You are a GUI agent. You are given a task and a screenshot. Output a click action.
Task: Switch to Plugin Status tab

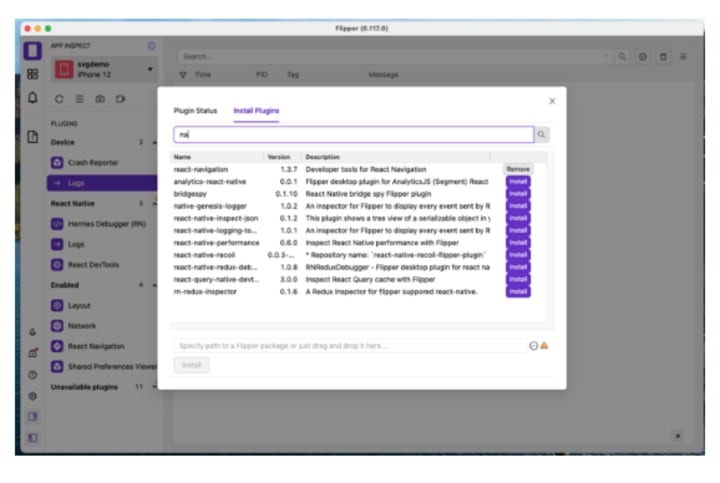click(195, 111)
